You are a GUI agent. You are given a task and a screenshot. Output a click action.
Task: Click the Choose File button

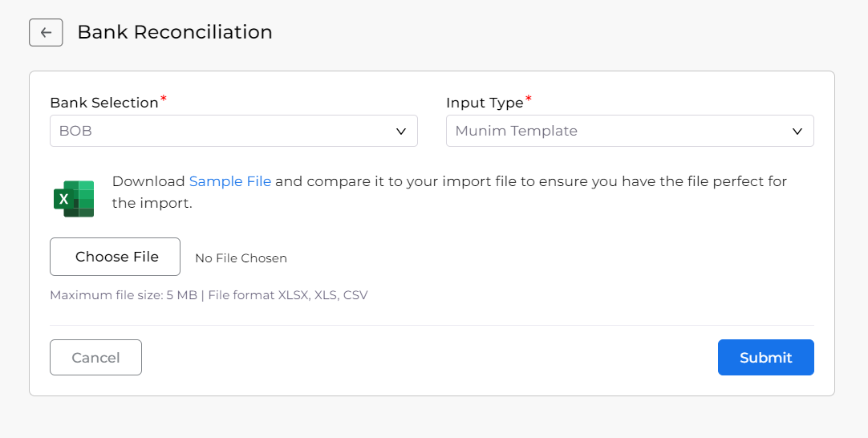[x=116, y=257]
